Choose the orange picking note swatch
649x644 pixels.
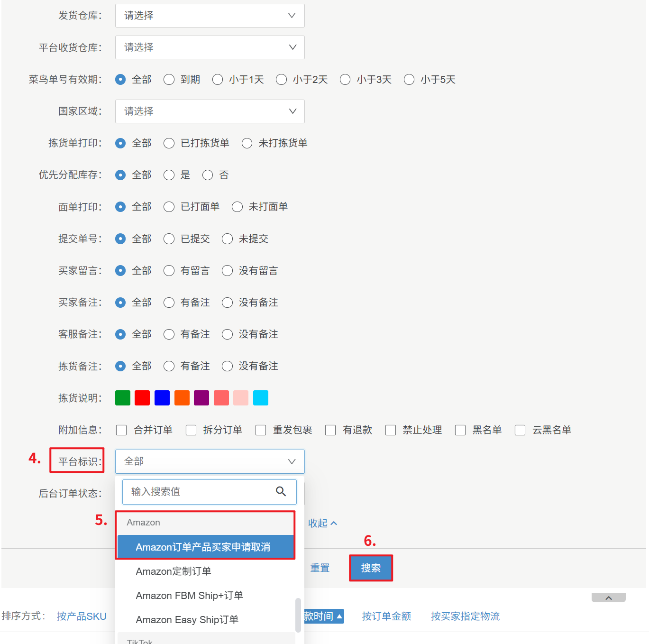pyautogui.click(x=182, y=398)
